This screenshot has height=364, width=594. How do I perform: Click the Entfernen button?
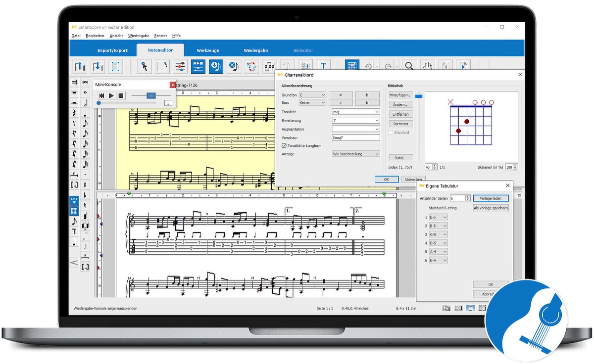pos(401,114)
